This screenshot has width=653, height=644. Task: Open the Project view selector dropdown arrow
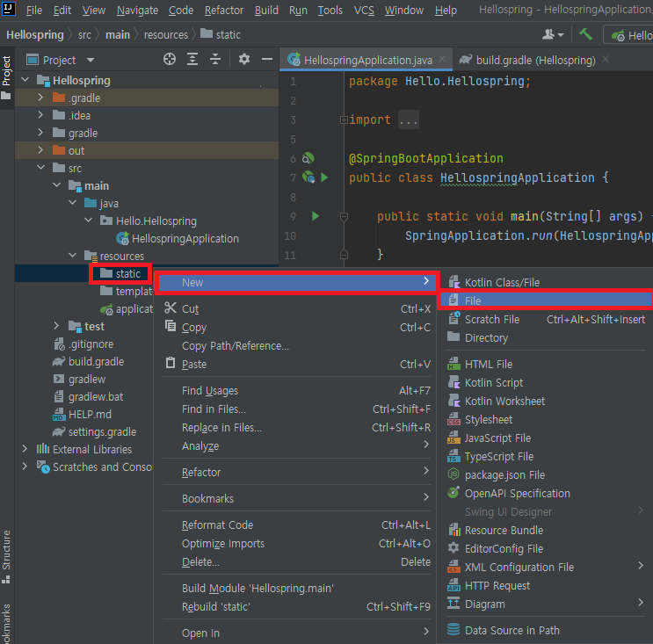tap(91, 60)
